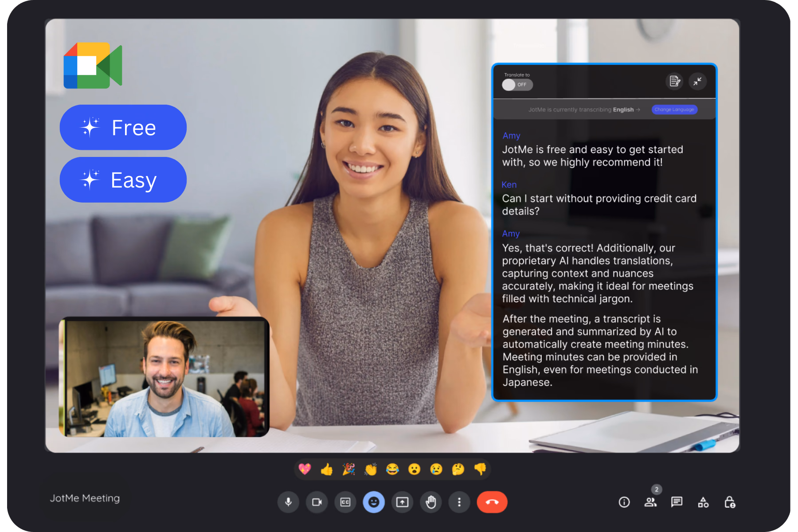Image resolution: width=798 pixels, height=532 pixels.
Task: Click the 'After the meeting' transcript paragraph
Action: coord(600,351)
